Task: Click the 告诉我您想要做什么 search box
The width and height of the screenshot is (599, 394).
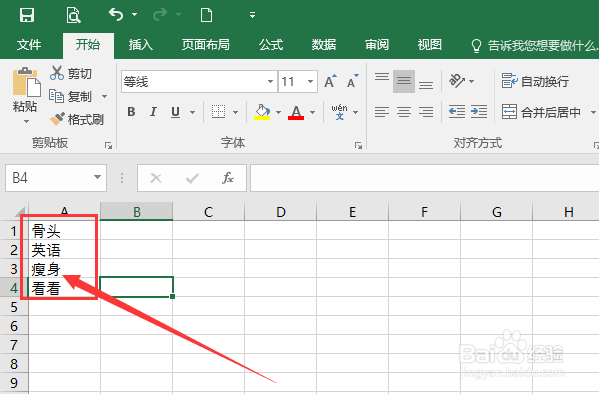Action: click(x=535, y=45)
